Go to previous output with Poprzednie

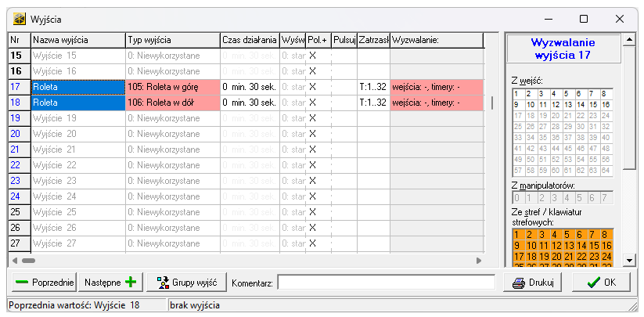(44, 283)
